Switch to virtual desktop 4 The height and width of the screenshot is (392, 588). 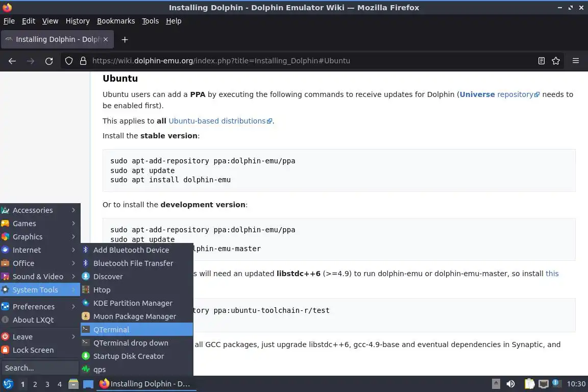click(60, 384)
